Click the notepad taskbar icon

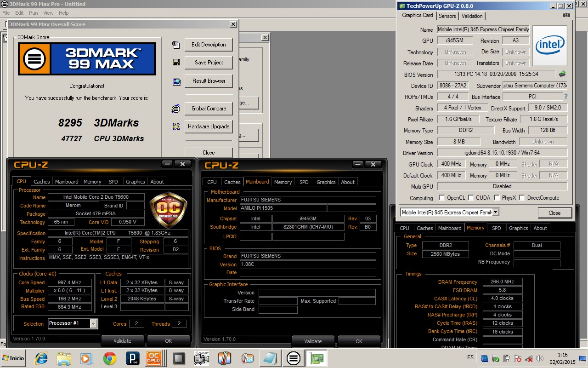pyautogui.click(x=270, y=358)
